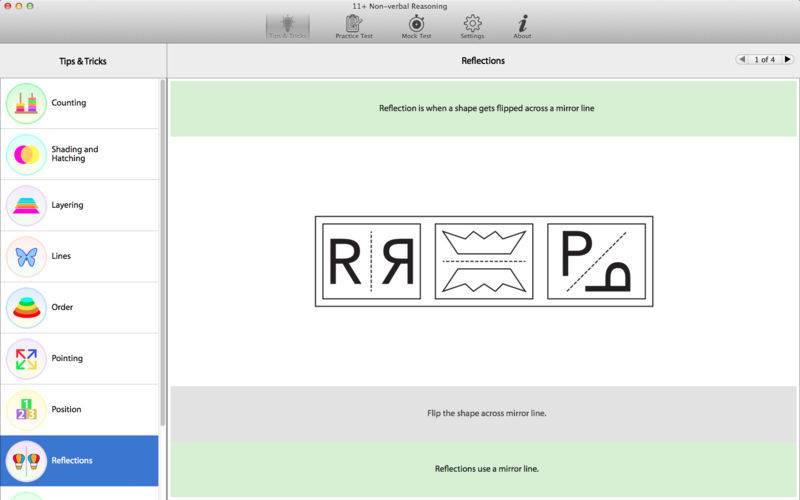Click the diagonal P reflection example
Screen dimensions: 800x500
click(596, 261)
